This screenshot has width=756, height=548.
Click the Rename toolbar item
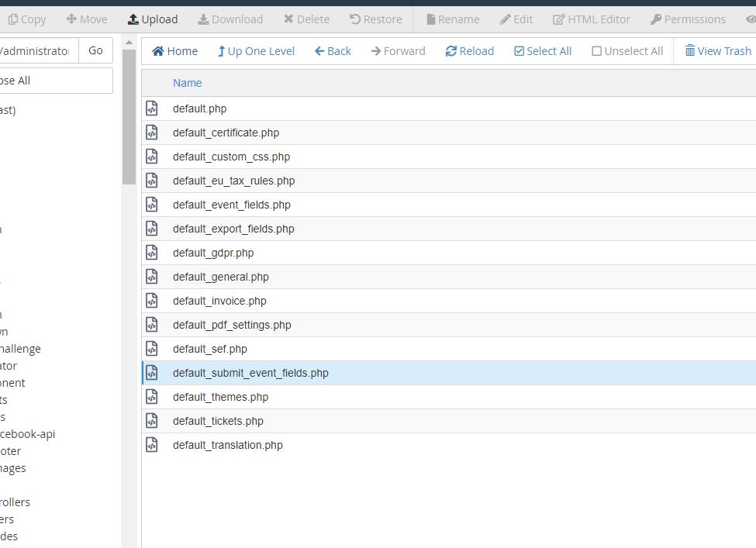click(x=453, y=19)
